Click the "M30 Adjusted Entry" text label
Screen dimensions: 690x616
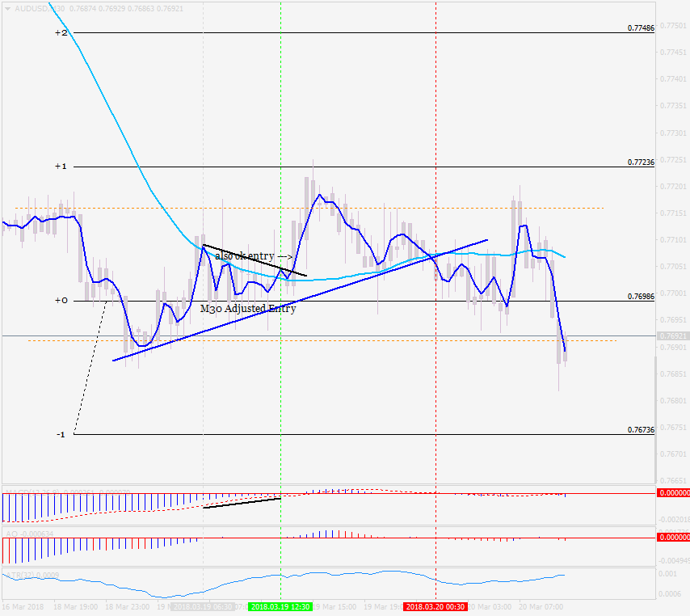pos(247,309)
